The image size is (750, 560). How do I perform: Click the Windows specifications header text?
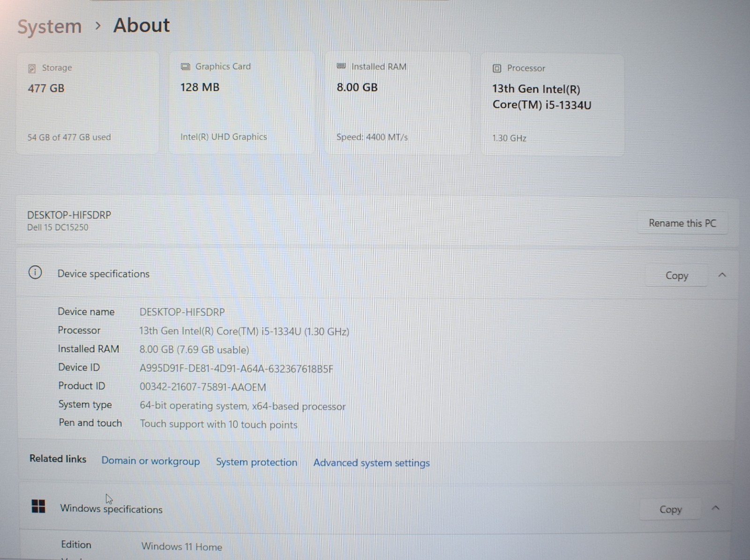point(111,509)
